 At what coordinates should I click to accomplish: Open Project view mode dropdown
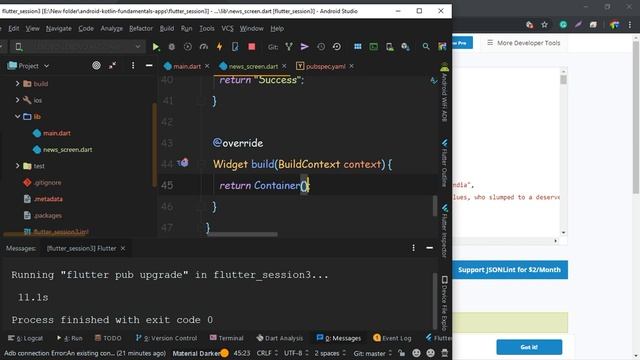pyautogui.click(x=29, y=66)
